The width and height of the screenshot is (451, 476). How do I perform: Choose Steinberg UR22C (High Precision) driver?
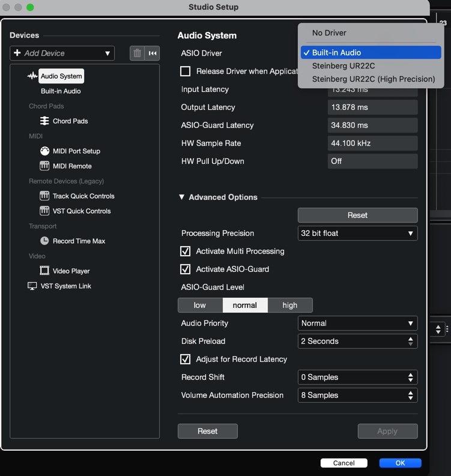pyautogui.click(x=371, y=79)
